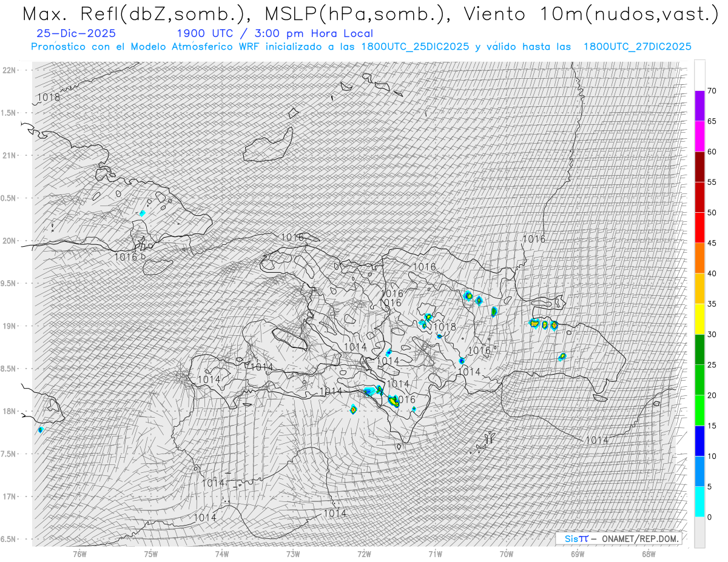Click the 60 value on the color scale
The image size is (728, 562).
pos(712,152)
